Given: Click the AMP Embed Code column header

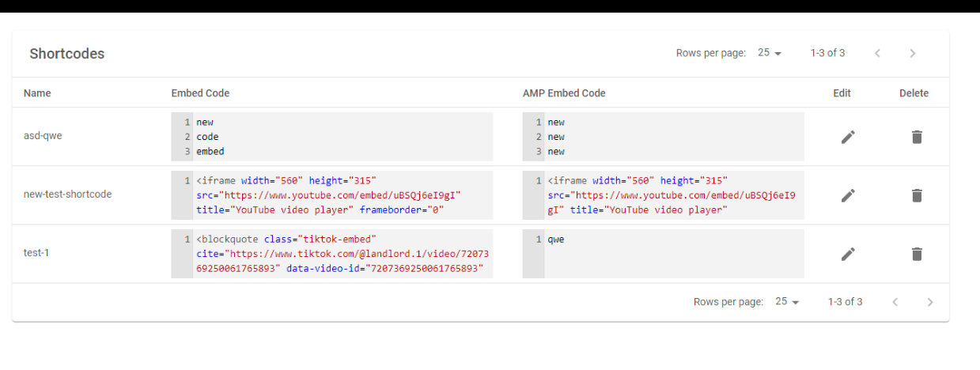Looking at the screenshot, I should point(564,93).
